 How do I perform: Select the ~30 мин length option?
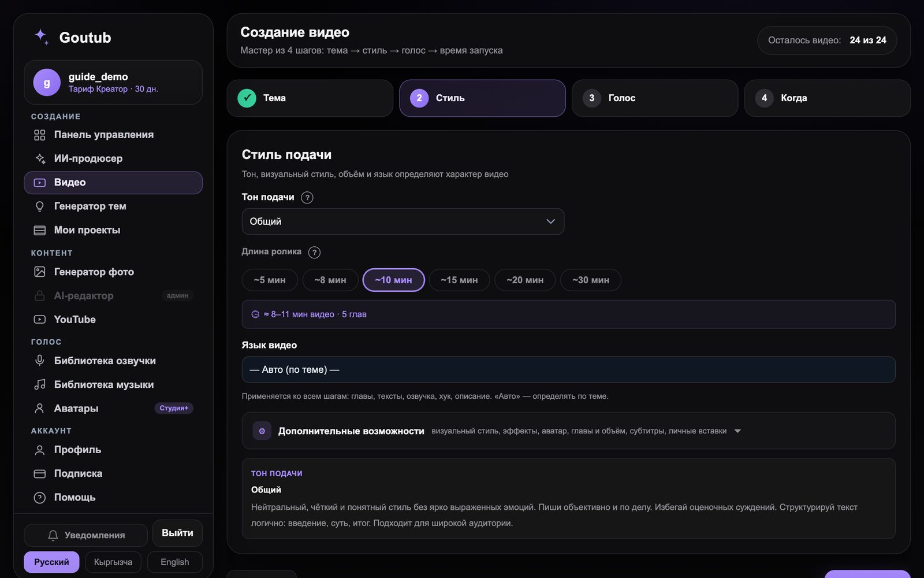(x=591, y=280)
